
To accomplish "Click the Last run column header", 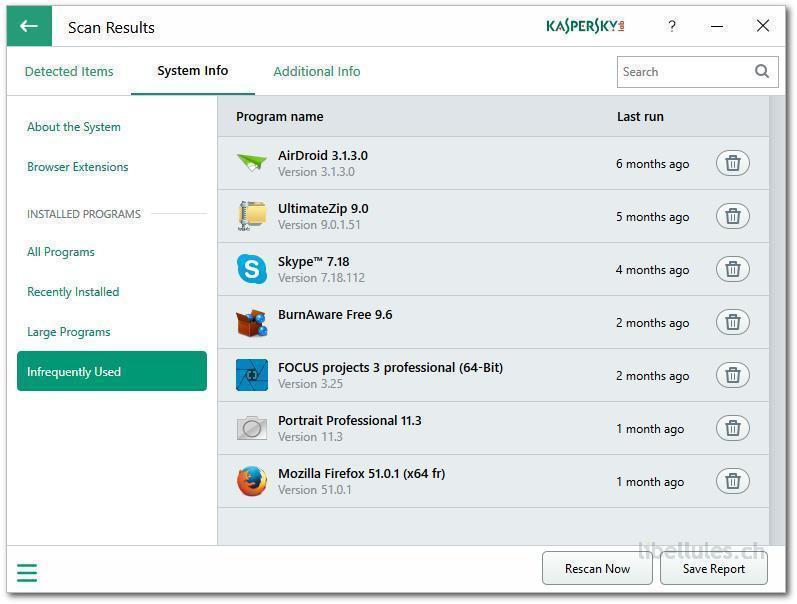I will (640, 116).
